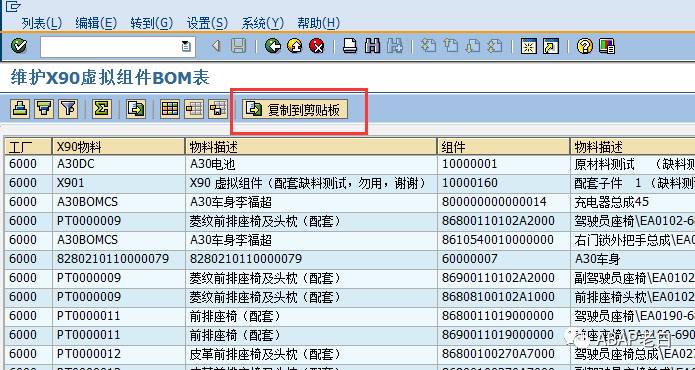Click the yellow Exit up-arrow icon
This screenshot has width=695, height=370.
tap(295, 46)
